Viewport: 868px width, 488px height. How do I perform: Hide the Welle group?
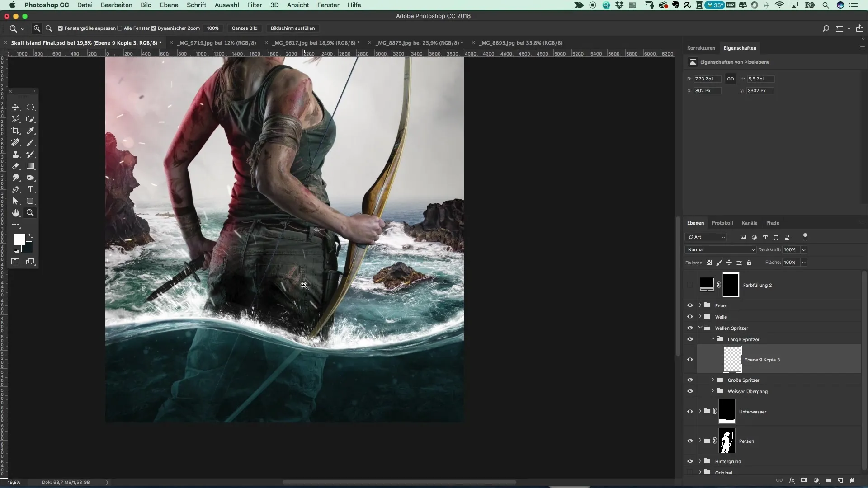690,317
